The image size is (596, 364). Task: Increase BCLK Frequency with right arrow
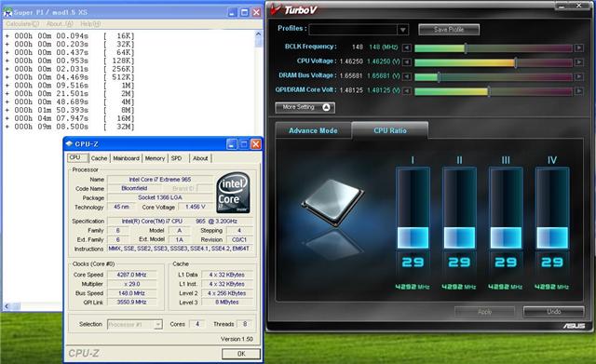coord(579,47)
